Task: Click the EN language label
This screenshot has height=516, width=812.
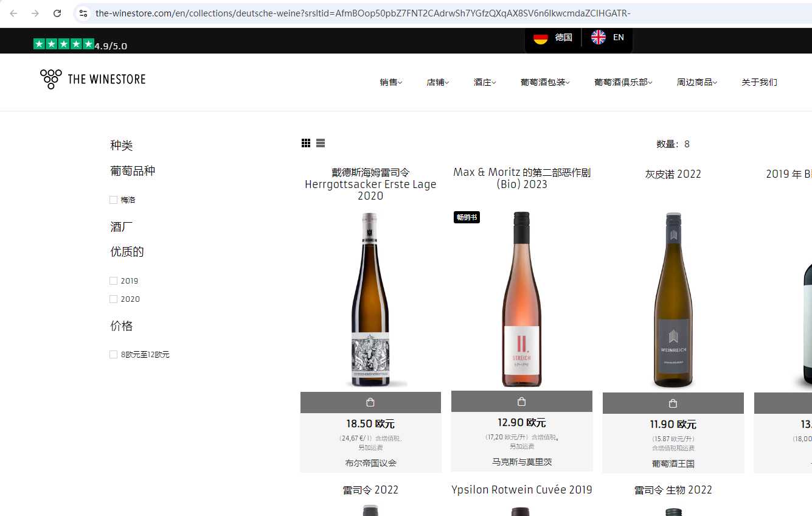Action: click(619, 37)
